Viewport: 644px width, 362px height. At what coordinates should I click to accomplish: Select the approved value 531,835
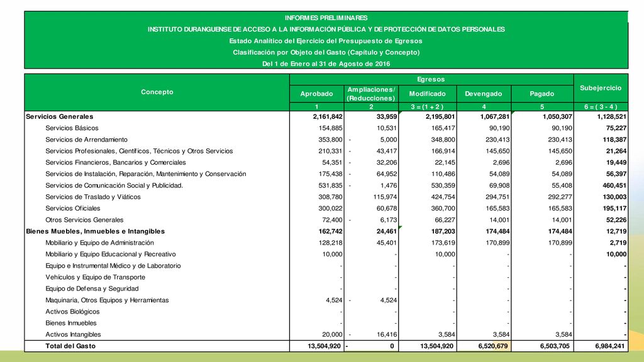point(330,185)
